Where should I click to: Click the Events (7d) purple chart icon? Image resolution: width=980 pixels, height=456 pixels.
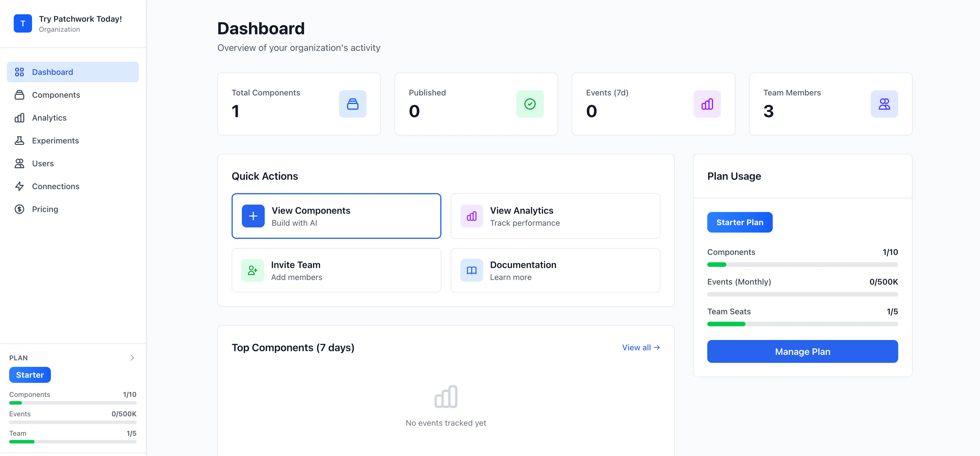point(707,104)
